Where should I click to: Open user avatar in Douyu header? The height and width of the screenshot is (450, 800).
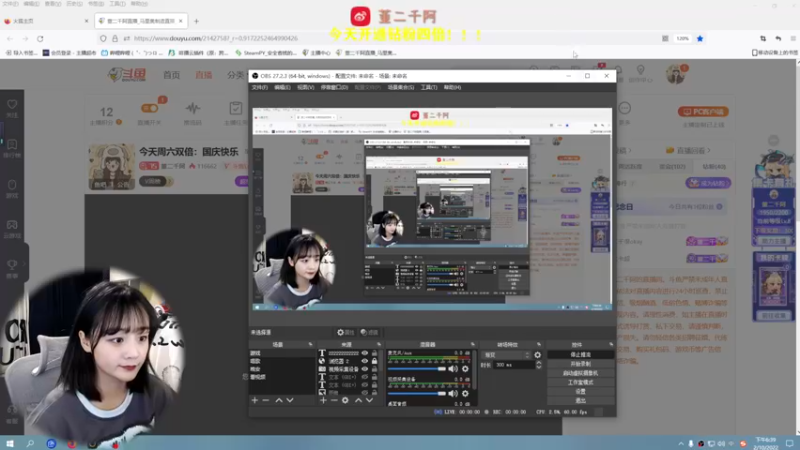click(676, 74)
